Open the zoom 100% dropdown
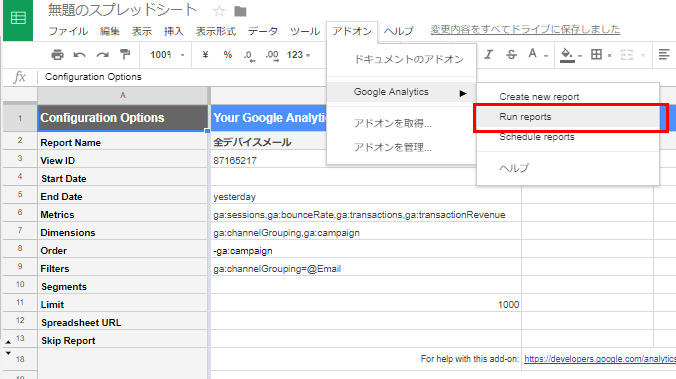 [167, 55]
